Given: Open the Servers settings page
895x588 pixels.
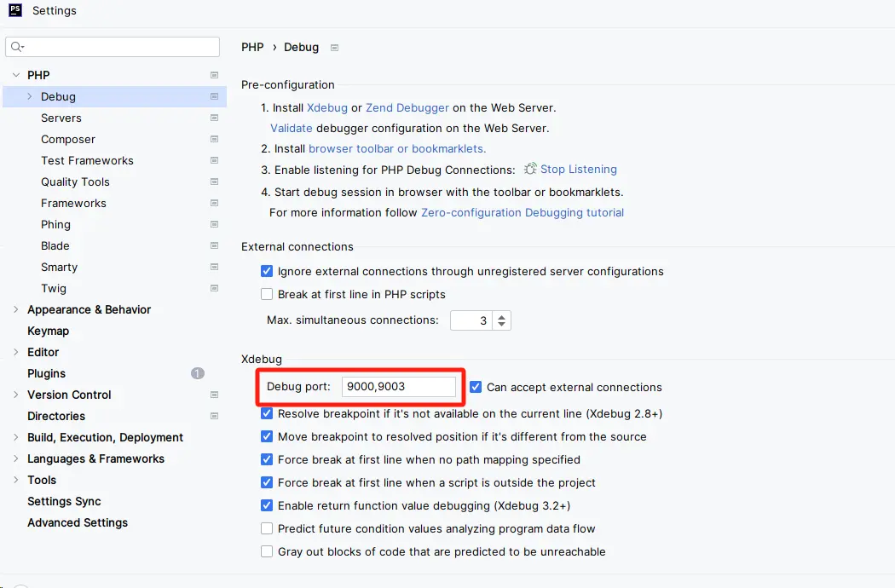Looking at the screenshot, I should point(61,118).
